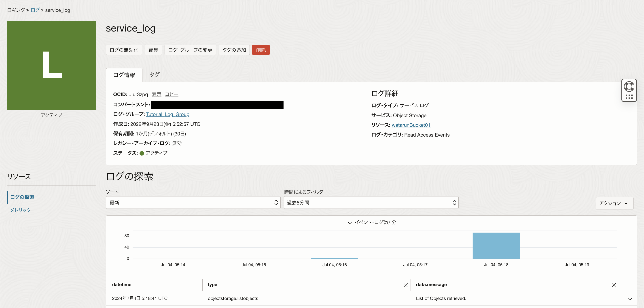Select the ログ情報 tab
Image resolution: width=644 pixels, height=308 pixels.
tap(124, 75)
